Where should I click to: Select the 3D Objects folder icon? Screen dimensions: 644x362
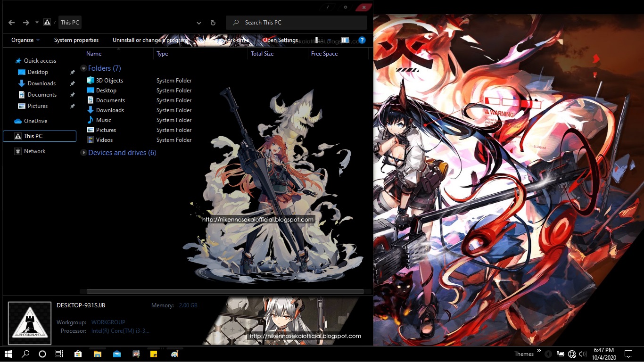91,81
